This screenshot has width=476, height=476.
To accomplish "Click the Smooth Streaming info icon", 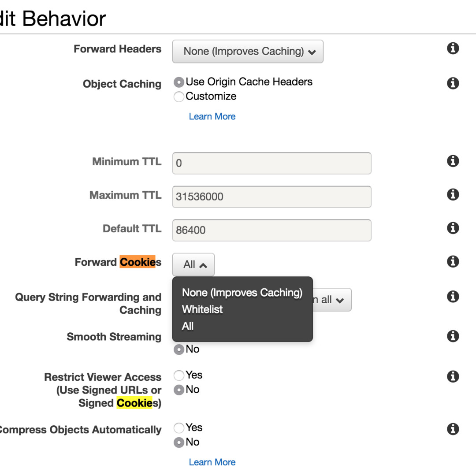I will point(453,336).
